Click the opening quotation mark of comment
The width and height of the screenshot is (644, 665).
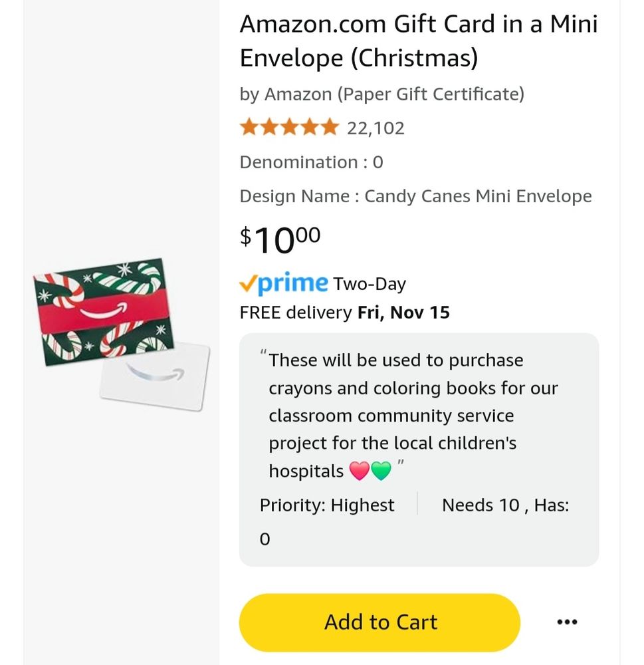pos(264,354)
